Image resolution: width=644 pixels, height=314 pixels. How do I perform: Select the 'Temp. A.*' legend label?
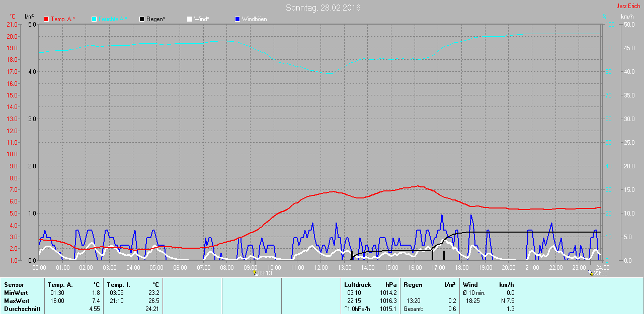(63, 19)
